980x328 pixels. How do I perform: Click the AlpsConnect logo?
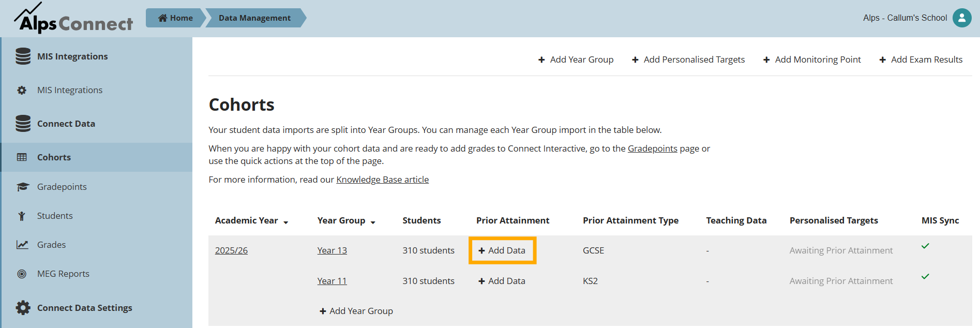73,19
